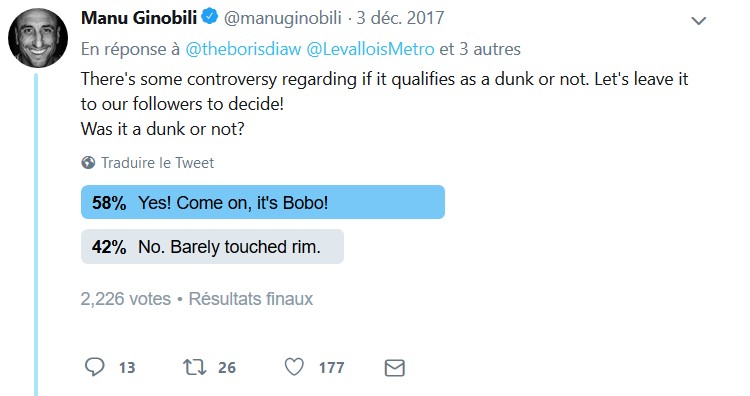Open the Manu Ginobili display name
Viewport: 750px width, 396px height.
pyautogui.click(x=139, y=18)
